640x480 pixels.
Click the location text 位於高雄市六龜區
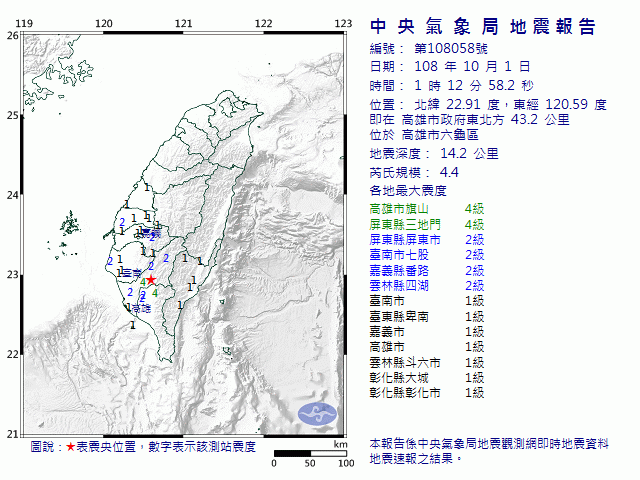coord(424,135)
